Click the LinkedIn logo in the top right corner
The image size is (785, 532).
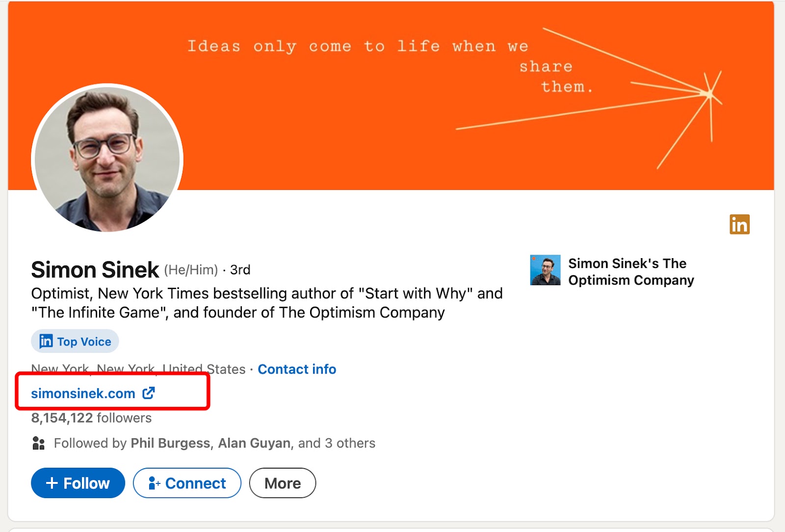point(741,225)
